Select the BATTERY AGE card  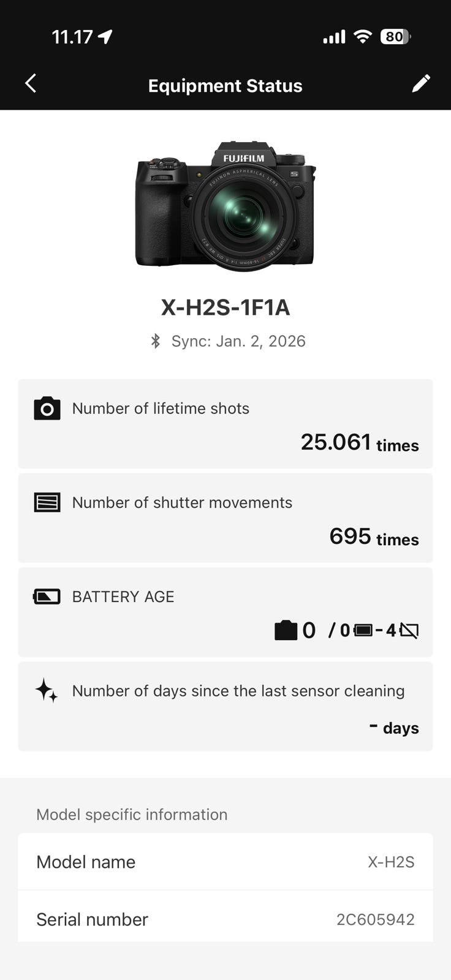pos(225,612)
